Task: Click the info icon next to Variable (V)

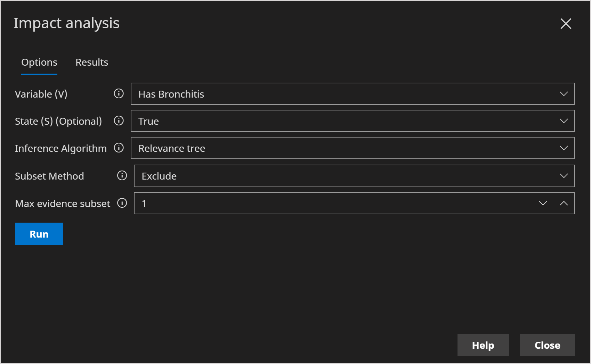Action: [119, 94]
